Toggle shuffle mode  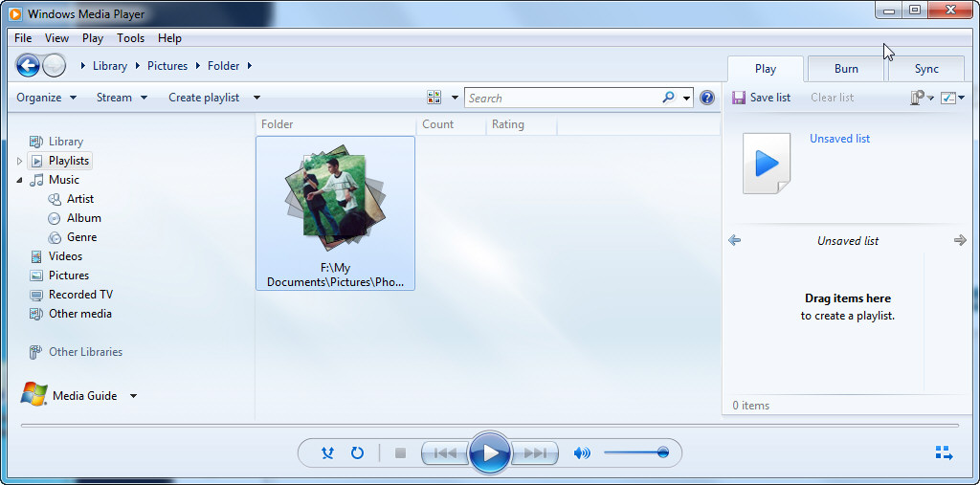327,453
